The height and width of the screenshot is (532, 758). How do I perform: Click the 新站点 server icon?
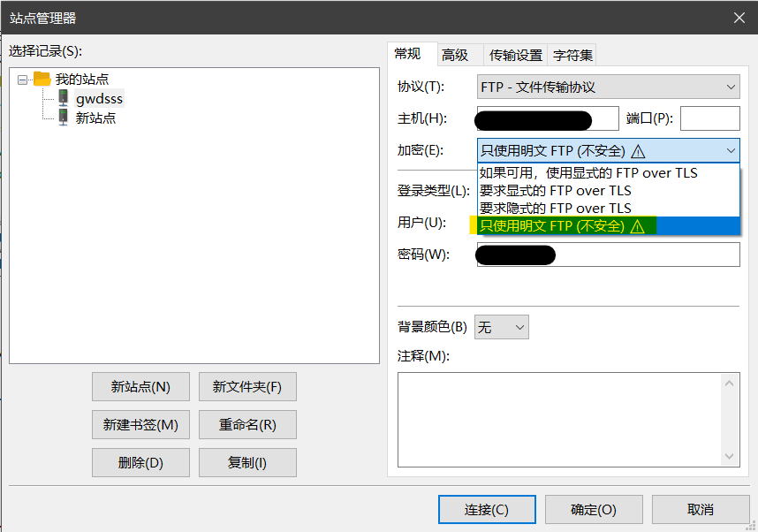[x=62, y=117]
